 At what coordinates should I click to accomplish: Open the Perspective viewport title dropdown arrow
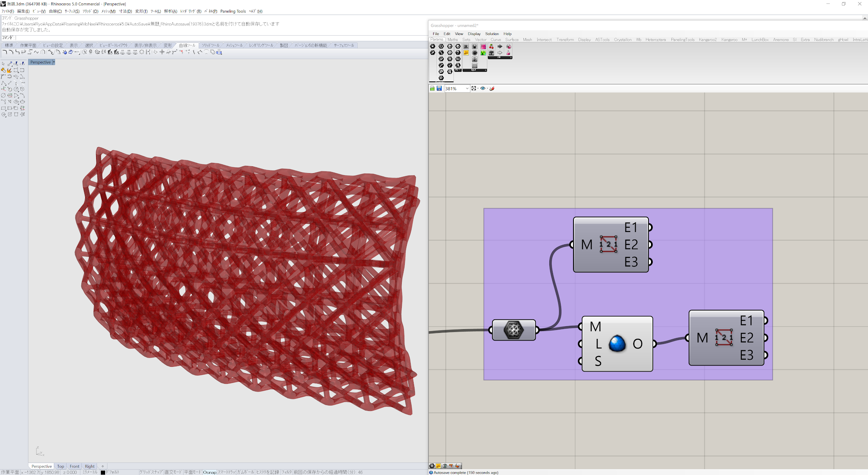(x=54, y=62)
